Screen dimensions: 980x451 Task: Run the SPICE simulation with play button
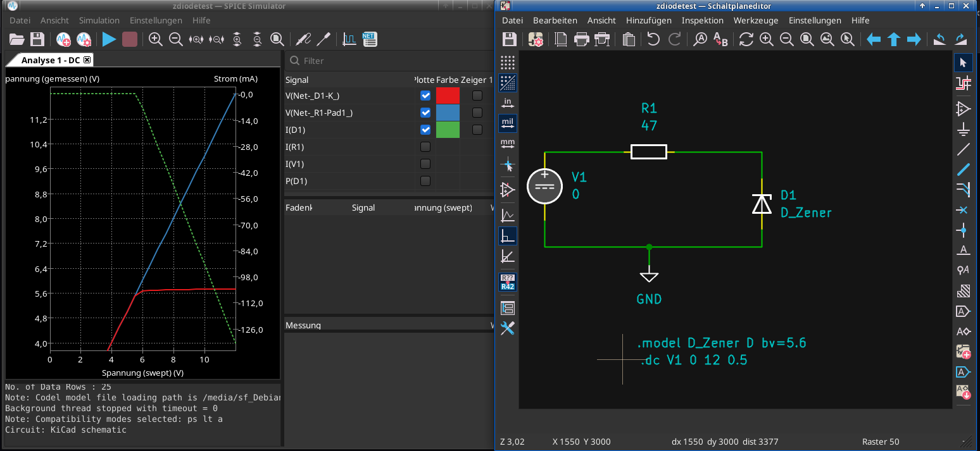tap(109, 39)
